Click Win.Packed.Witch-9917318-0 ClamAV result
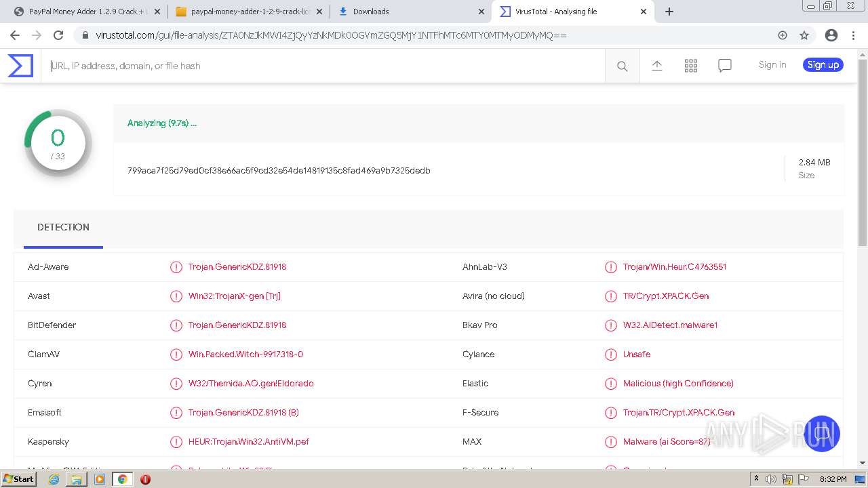The image size is (868, 488). coord(245,354)
